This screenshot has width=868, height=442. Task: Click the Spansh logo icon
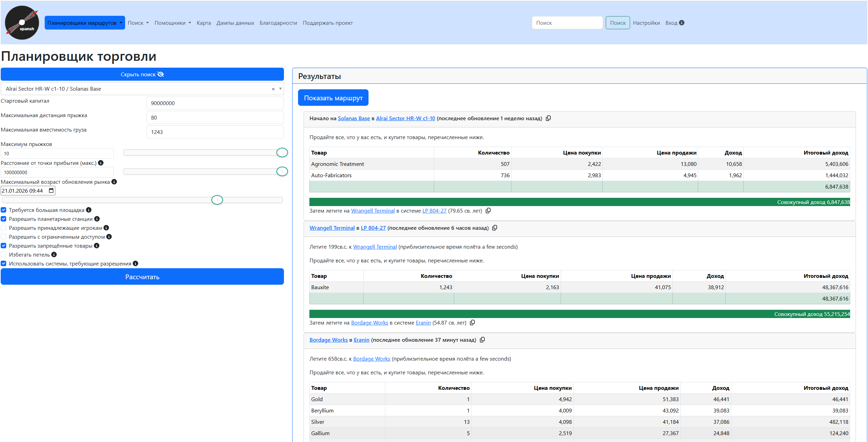click(x=22, y=23)
